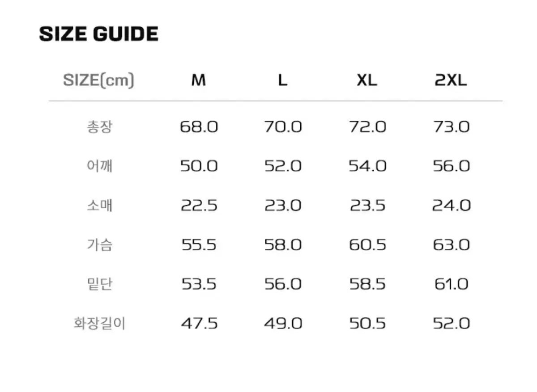Image resolution: width=537 pixels, height=392 pixels.
Task: Select the 어깨 row label
Action: (x=99, y=166)
